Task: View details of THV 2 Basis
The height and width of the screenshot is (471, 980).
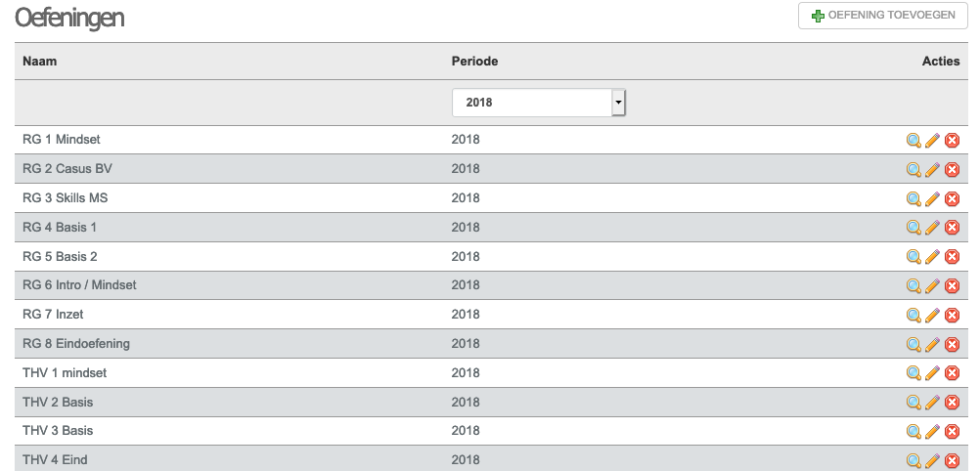Action: (x=913, y=403)
